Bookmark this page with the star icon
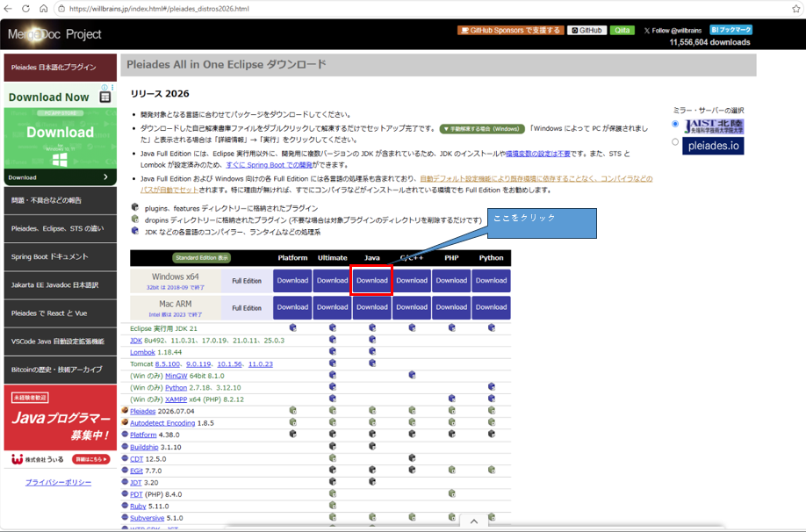The height and width of the screenshot is (532, 806). [796, 9]
